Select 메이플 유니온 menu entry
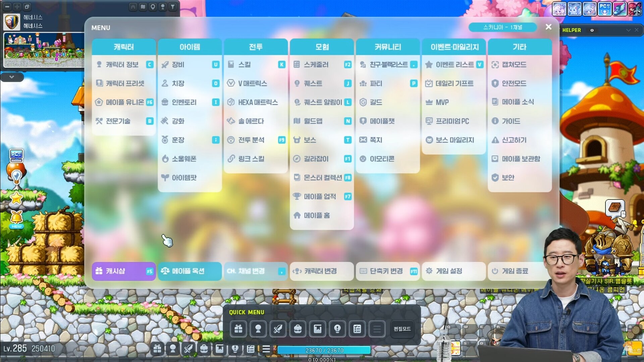The width and height of the screenshot is (644, 362). [124, 102]
